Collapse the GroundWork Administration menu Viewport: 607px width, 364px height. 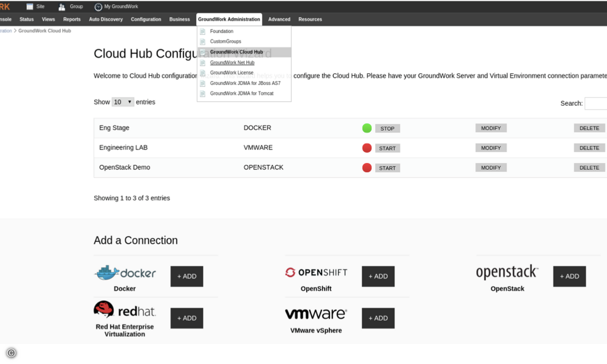(x=229, y=19)
